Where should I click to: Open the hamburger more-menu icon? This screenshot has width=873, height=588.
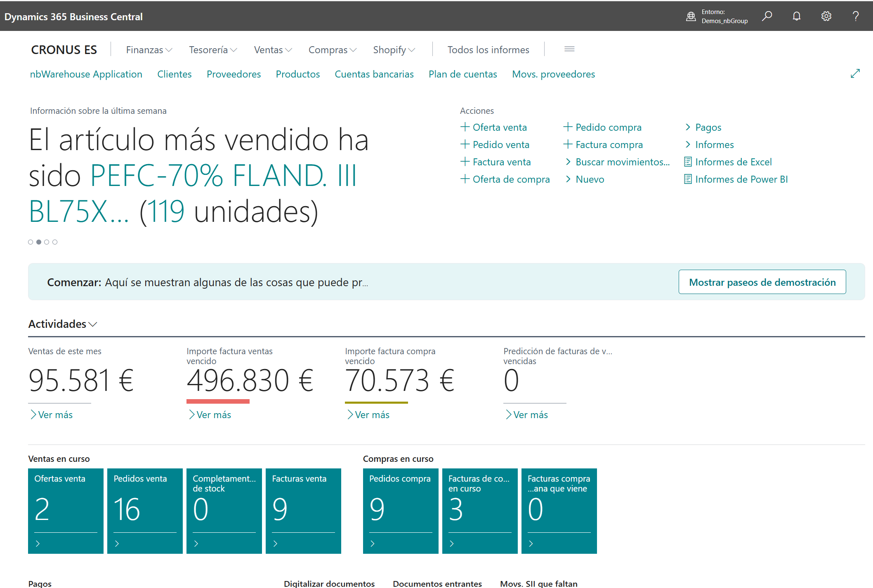coord(569,49)
